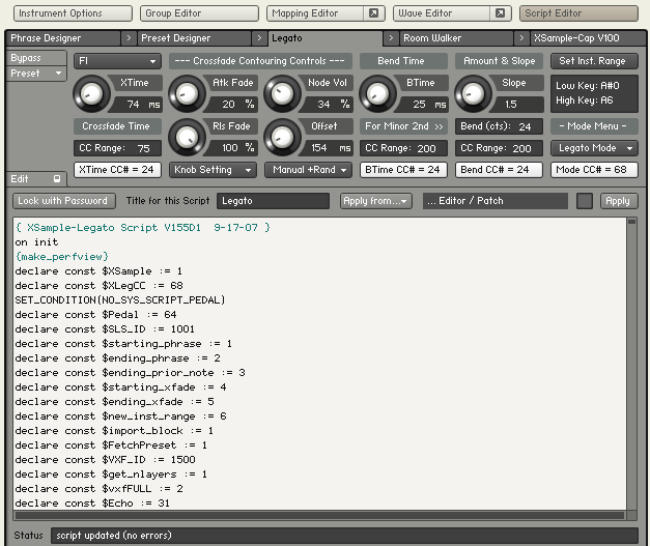Image resolution: width=650 pixels, height=546 pixels.
Task: Switch to Preset Designer script tab
Action: click(194, 38)
